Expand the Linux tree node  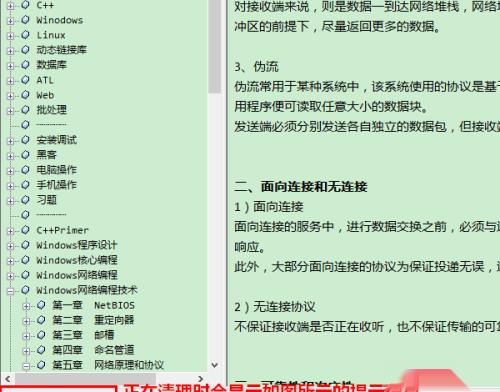pyautogui.click(x=10, y=36)
